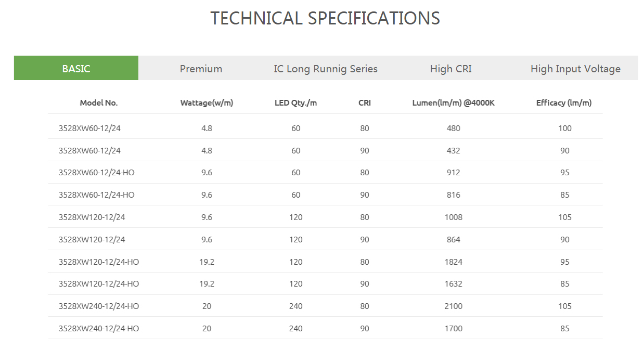Open the IC Long Runnig Series tab
Viewport: 644px width, 349px height.
326,68
